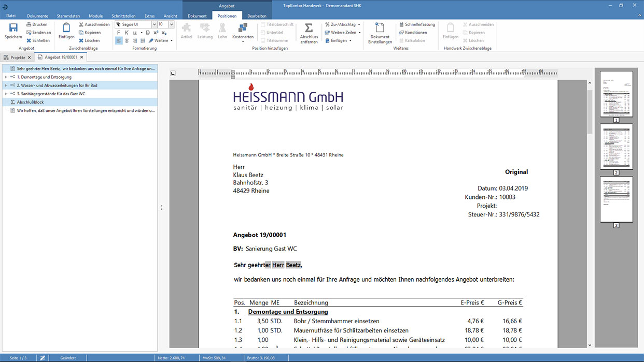Select the Abschlußblock tree entry
This screenshot has height=362, width=644.
(79, 102)
